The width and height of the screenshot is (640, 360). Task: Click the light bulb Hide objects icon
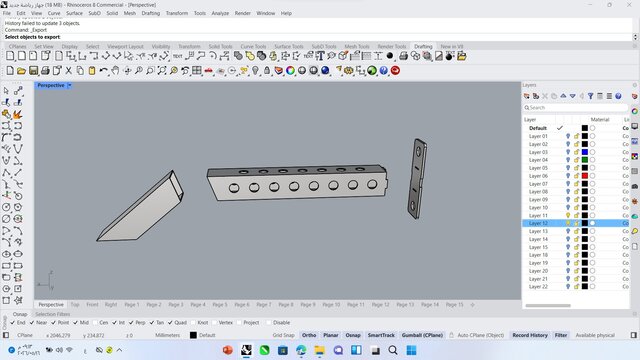tap(255, 71)
